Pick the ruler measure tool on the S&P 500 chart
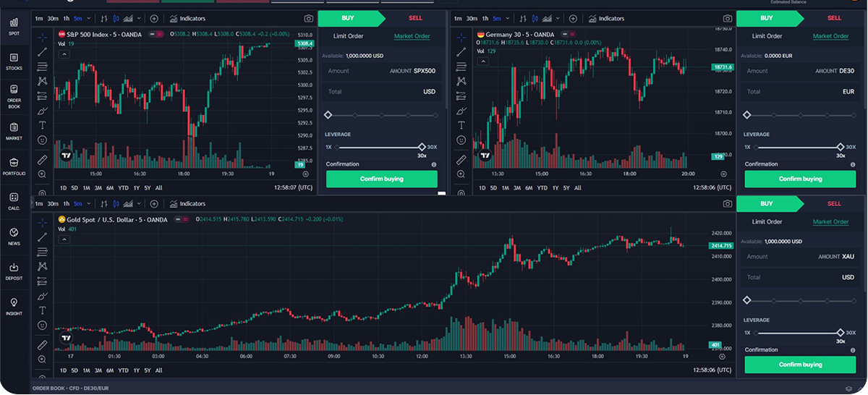Image resolution: width=868 pixels, height=395 pixels. coord(43,159)
